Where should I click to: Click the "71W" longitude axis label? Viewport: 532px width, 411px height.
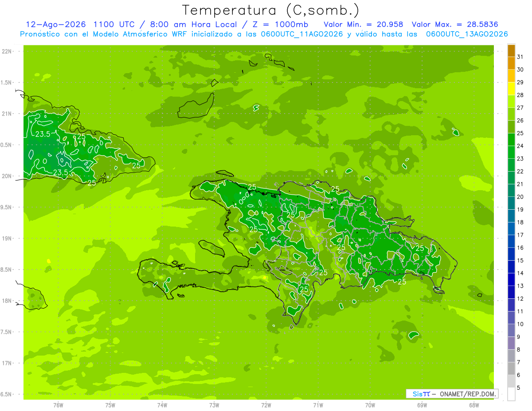318,405
